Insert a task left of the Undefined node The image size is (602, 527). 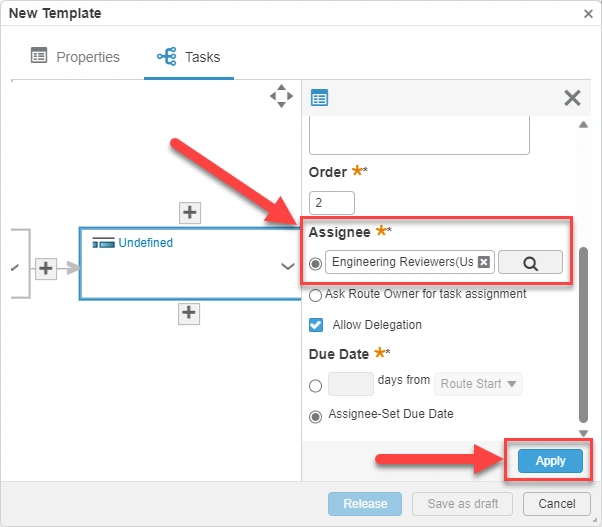coord(45,267)
